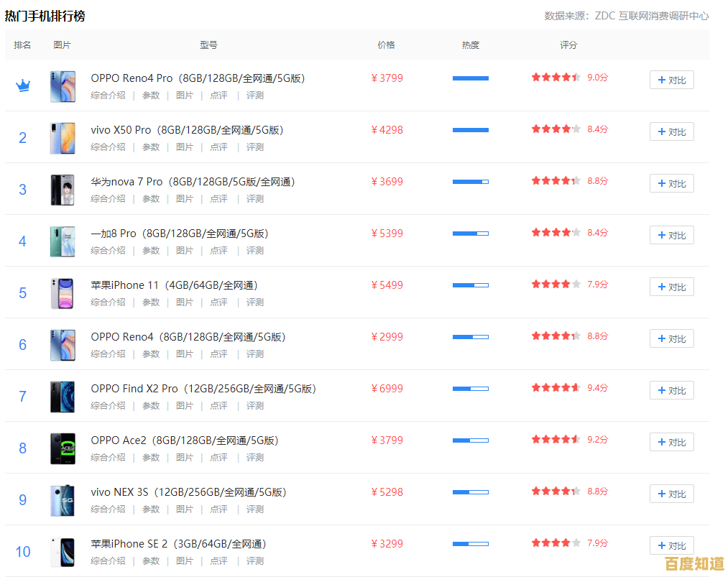This screenshot has height=577, width=728.
Task: Click the star rating of vivo NEX 3S
Action: pyautogui.click(x=556, y=491)
